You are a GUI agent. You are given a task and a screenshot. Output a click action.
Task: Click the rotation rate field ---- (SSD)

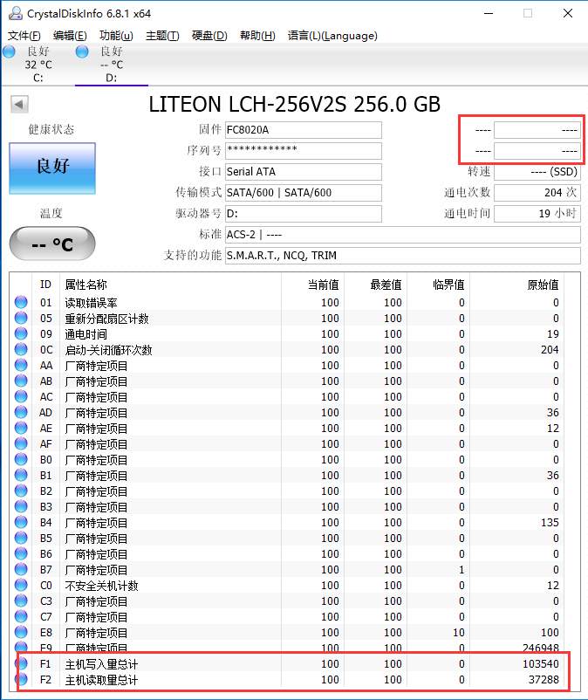pos(537,172)
